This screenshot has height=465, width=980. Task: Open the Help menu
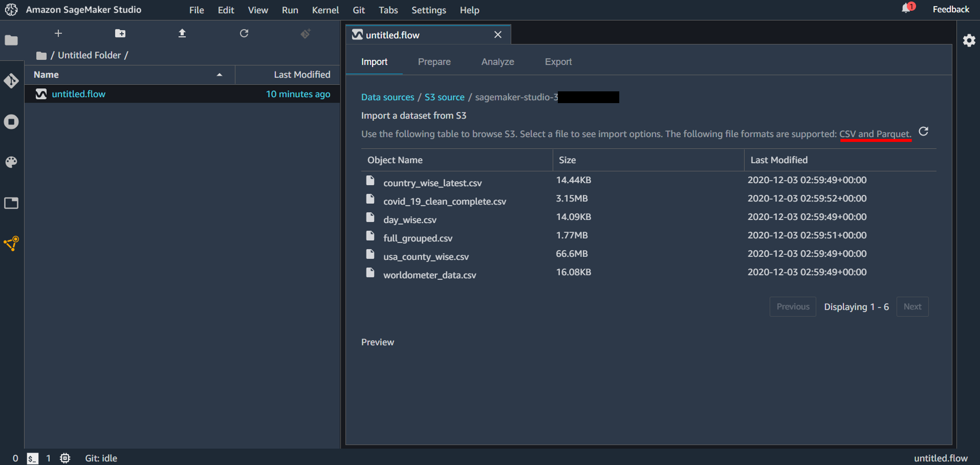[469, 10]
